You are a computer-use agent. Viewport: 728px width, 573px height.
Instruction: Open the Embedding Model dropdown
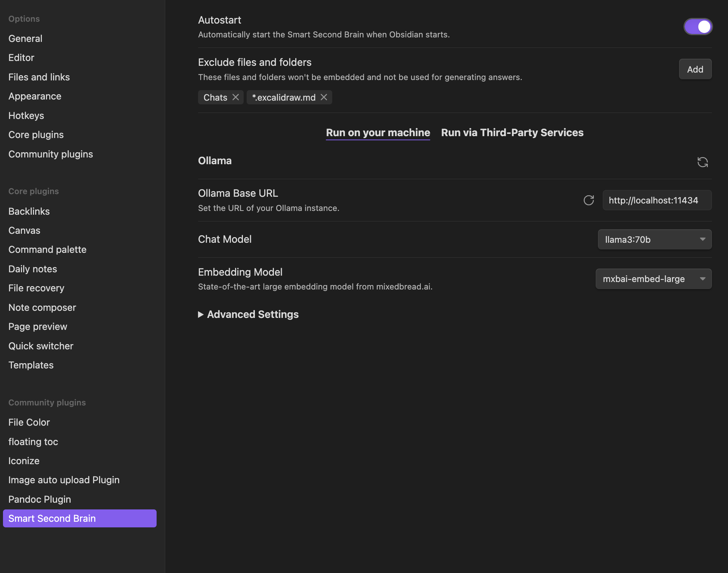pos(653,279)
